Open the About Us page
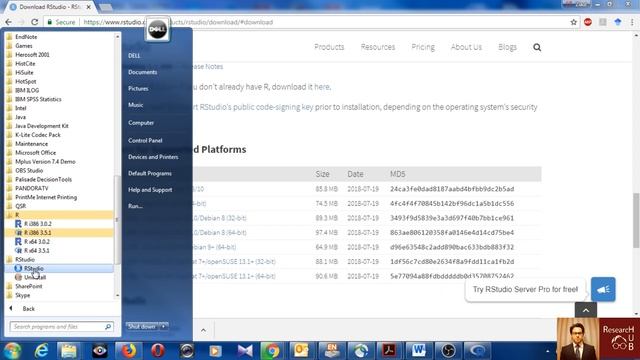Image resolution: width=640 pixels, height=360 pixels. pos(466,47)
